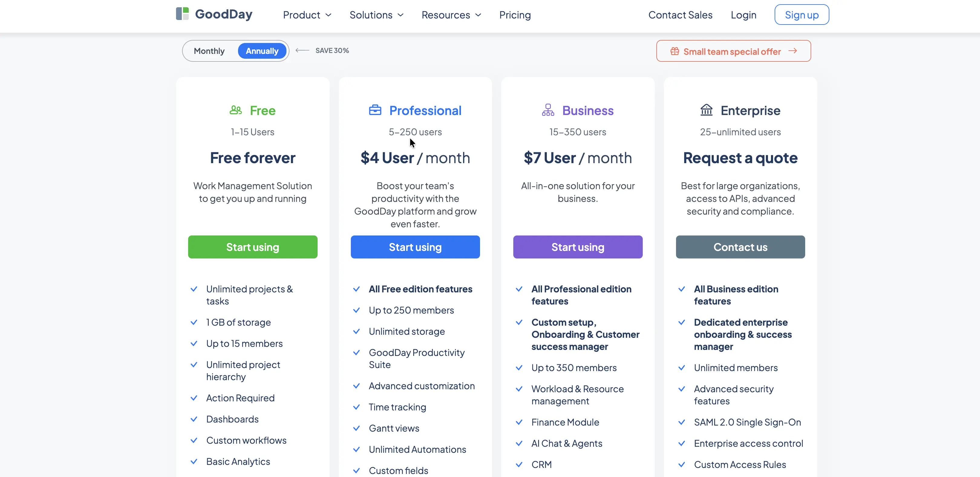The image size is (980, 477).
Task: Expand the Resources menu
Action: 452,15
